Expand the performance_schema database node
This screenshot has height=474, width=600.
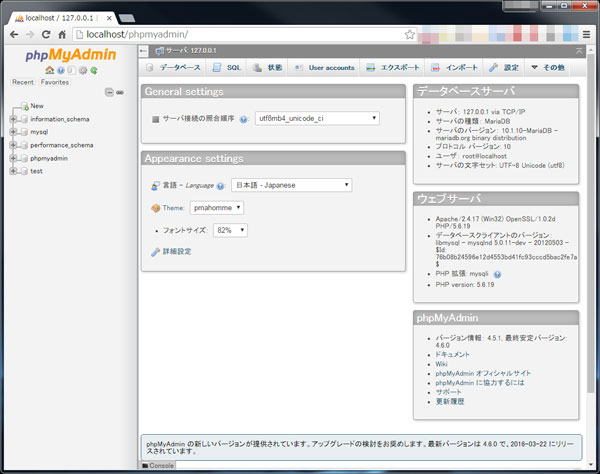point(13,145)
